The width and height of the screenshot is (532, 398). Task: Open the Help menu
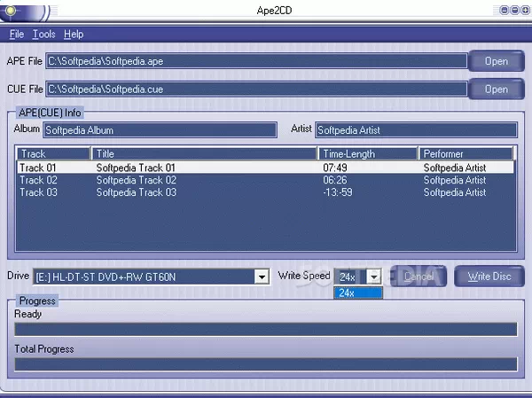[74, 35]
